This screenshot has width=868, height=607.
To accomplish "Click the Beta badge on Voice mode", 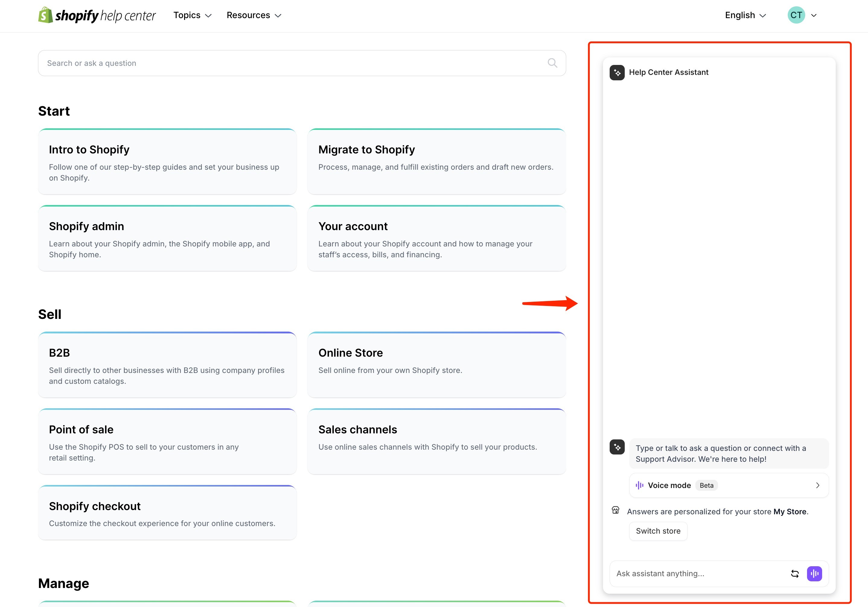I will tap(706, 485).
